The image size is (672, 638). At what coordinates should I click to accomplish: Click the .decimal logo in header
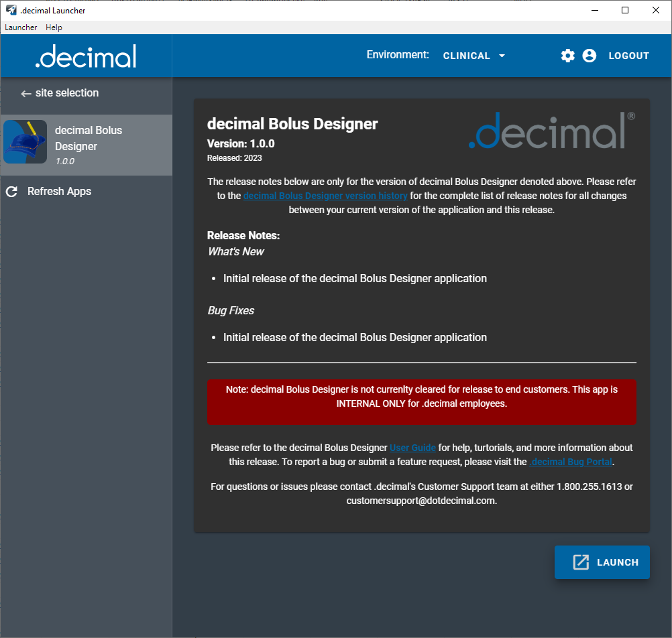click(86, 56)
